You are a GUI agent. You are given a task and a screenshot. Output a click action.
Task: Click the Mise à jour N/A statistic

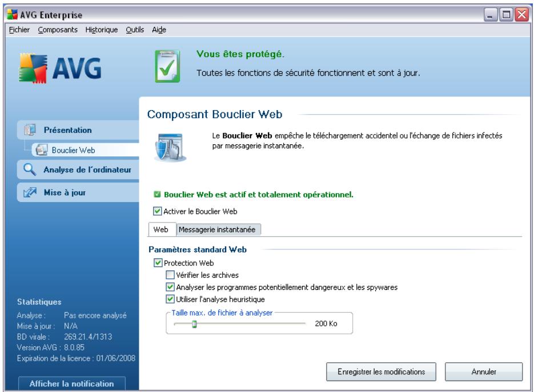47,326
